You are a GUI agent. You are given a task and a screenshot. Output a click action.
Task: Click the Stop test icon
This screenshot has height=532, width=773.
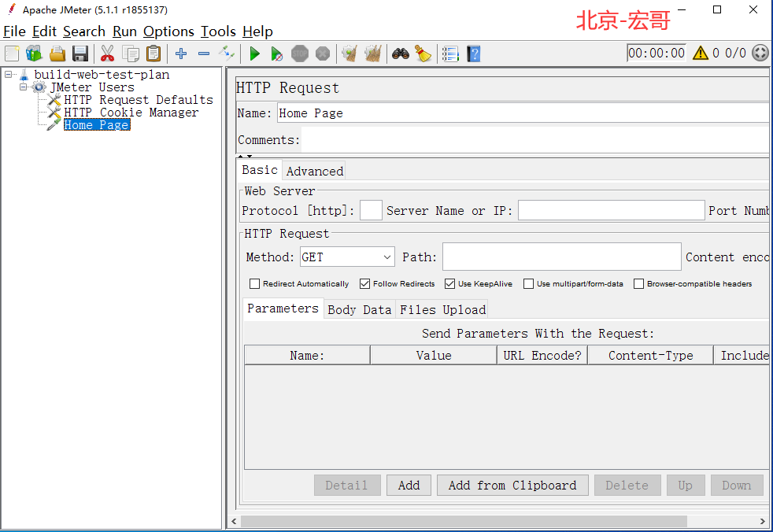(300, 54)
